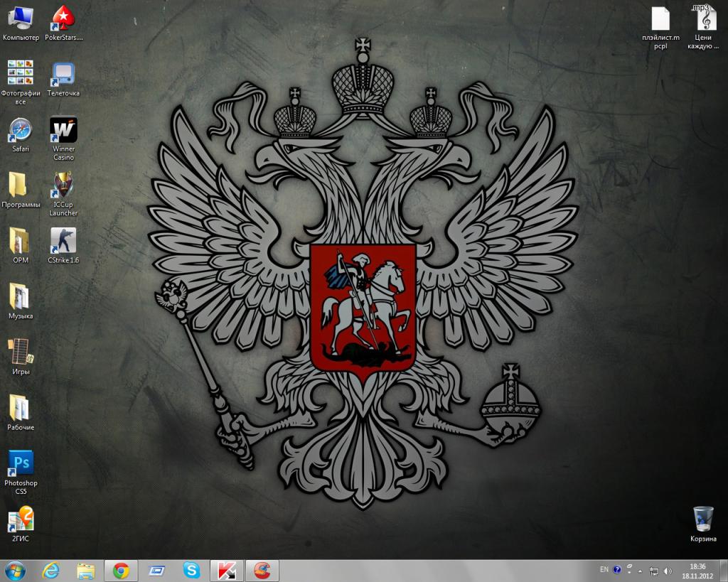Open the Телеточка application
The width and height of the screenshot is (728, 582).
pos(64,73)
